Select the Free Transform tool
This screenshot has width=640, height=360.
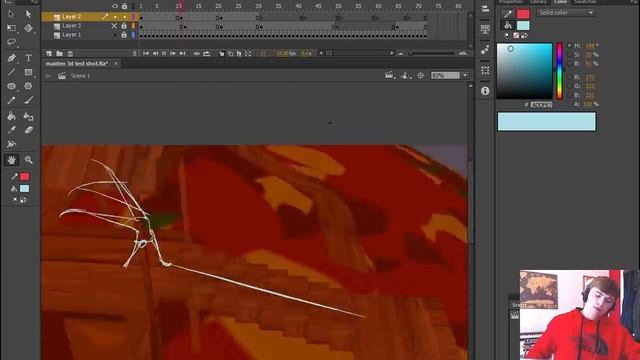[x=11, y=28]
